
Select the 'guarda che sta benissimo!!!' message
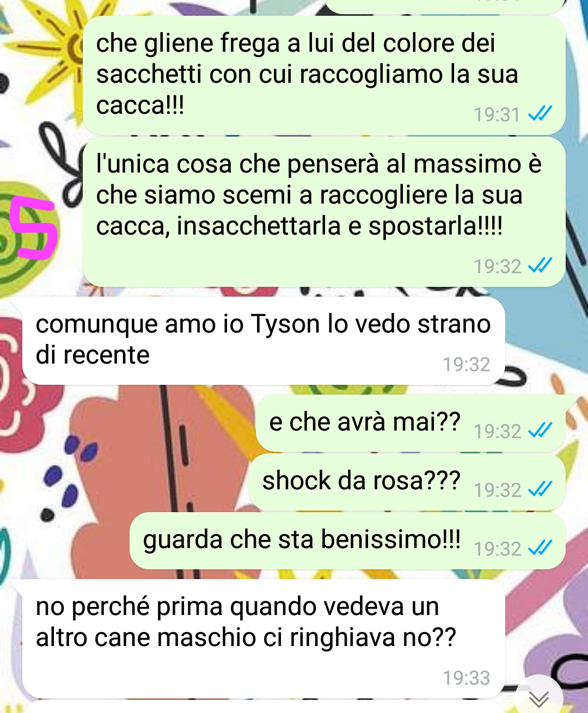point(347,540)
